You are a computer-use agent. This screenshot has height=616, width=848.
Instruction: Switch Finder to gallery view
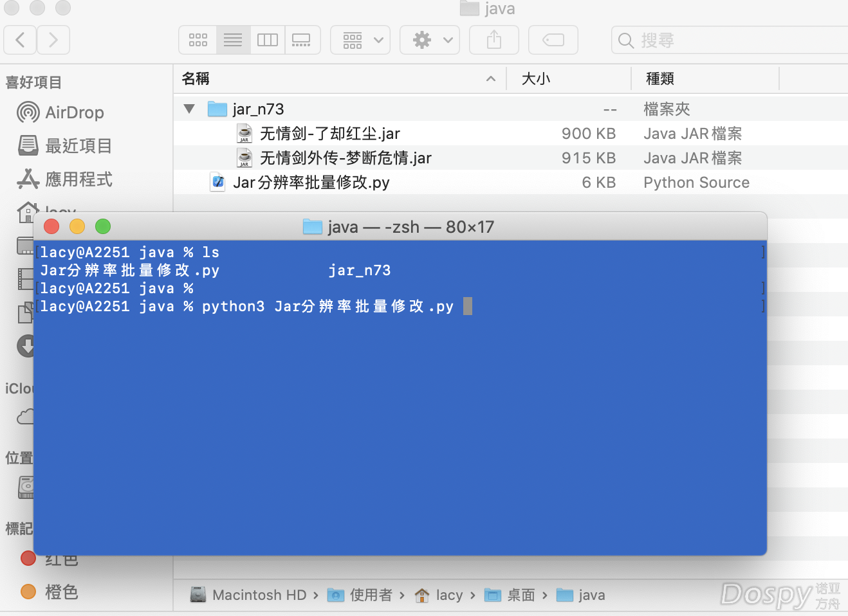[x=302, y=40]
